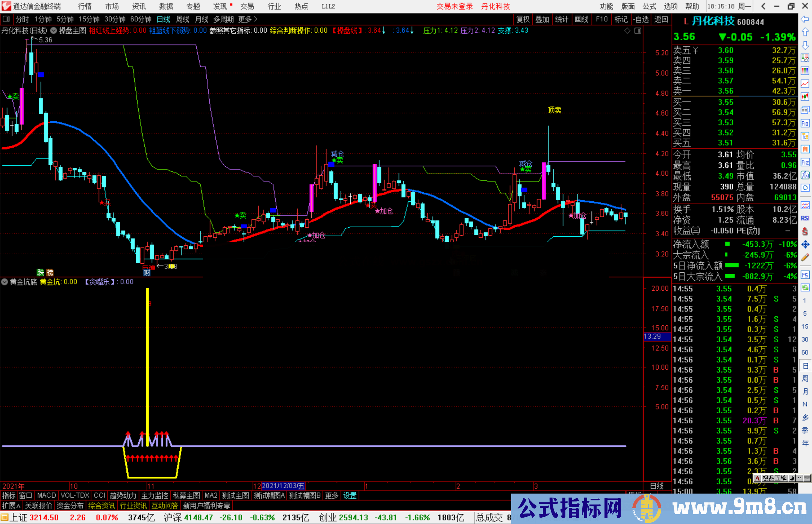Select the pencil drawing tool icon
Screen dimensions: 812x524
tap(805, 257)
